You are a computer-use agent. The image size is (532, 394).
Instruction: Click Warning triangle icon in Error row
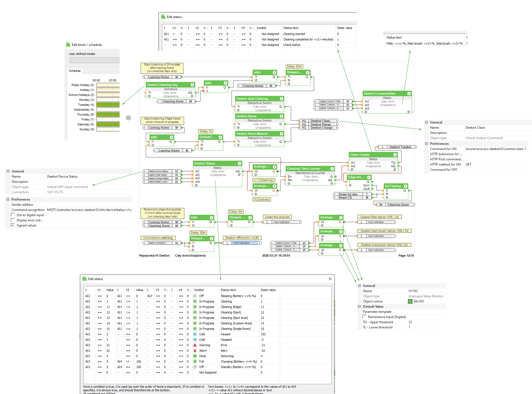[x=195, y=345]
